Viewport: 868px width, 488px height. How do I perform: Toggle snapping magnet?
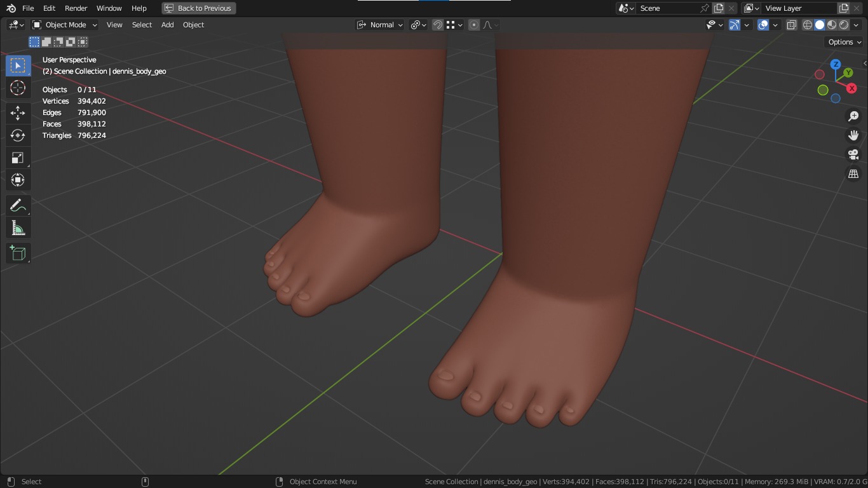click(x=438, y=25)
